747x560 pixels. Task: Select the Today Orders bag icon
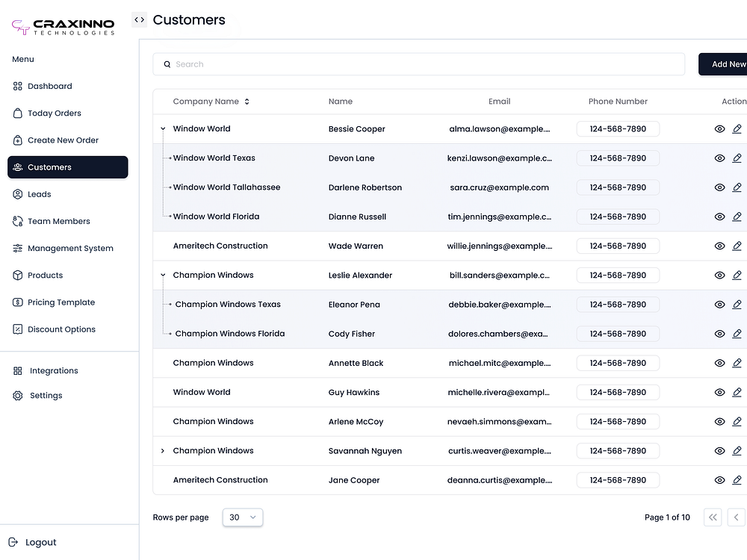16,113
